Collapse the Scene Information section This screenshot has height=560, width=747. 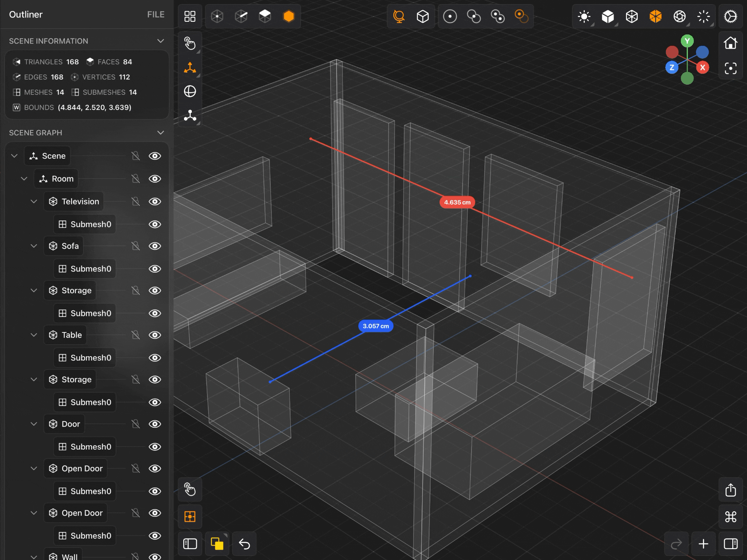tap(160, 41)
